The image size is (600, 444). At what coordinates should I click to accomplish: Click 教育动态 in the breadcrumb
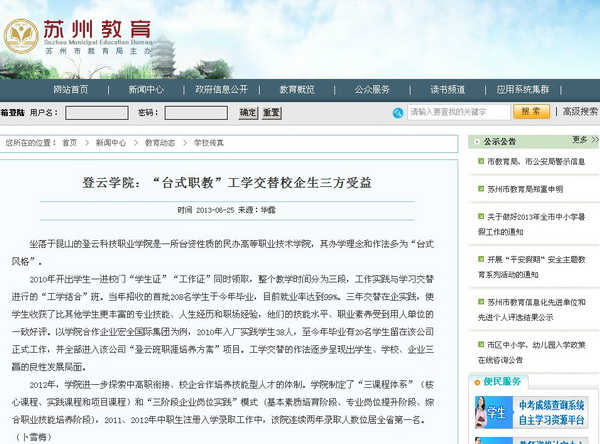click(160, 143)
